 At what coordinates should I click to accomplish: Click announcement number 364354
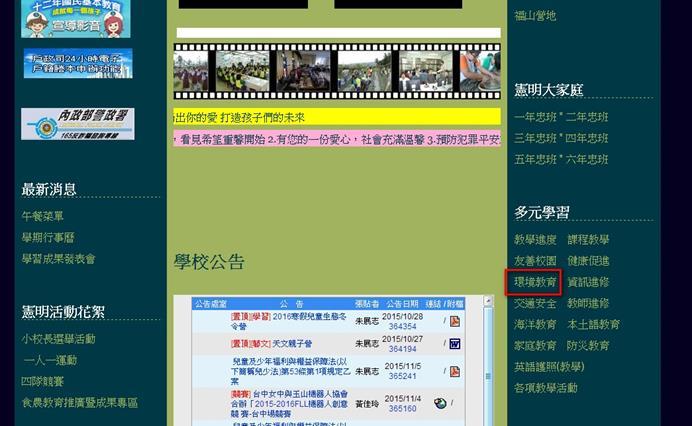coord(402,326)
